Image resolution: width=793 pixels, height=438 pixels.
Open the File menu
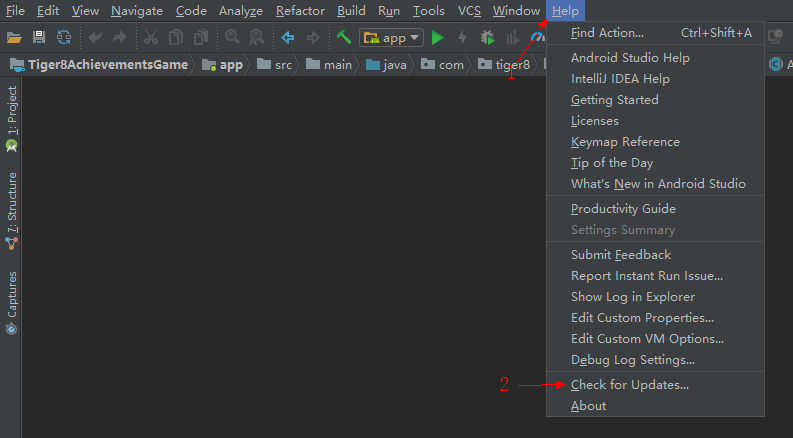pyautogui.click(x=15, y=11)
